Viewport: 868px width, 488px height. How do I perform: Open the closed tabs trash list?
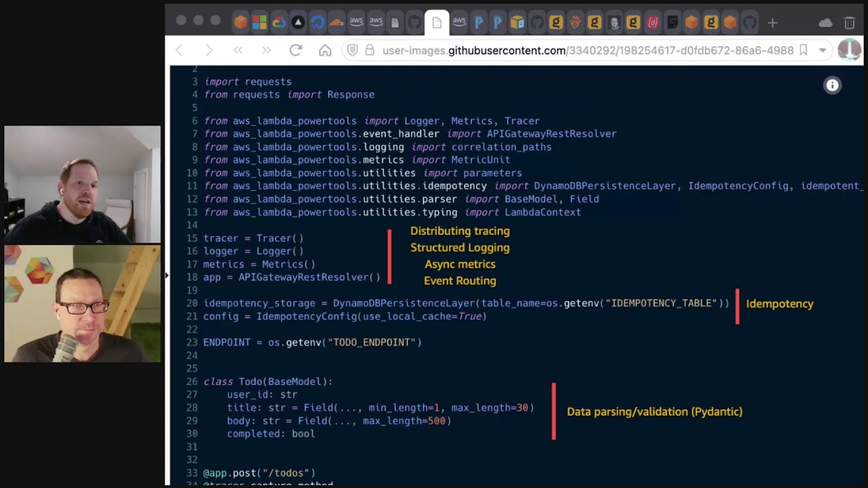[x=849, y=22]
